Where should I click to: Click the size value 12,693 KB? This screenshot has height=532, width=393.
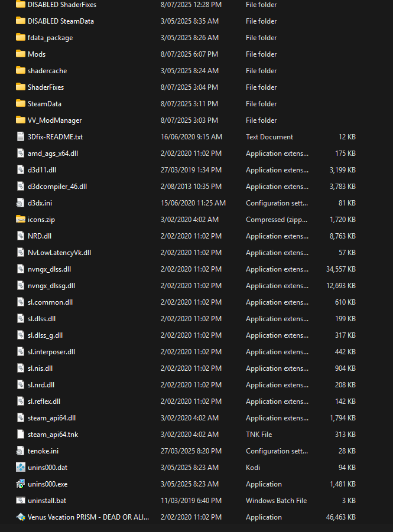pyautogui.click(x=340, y=286)
